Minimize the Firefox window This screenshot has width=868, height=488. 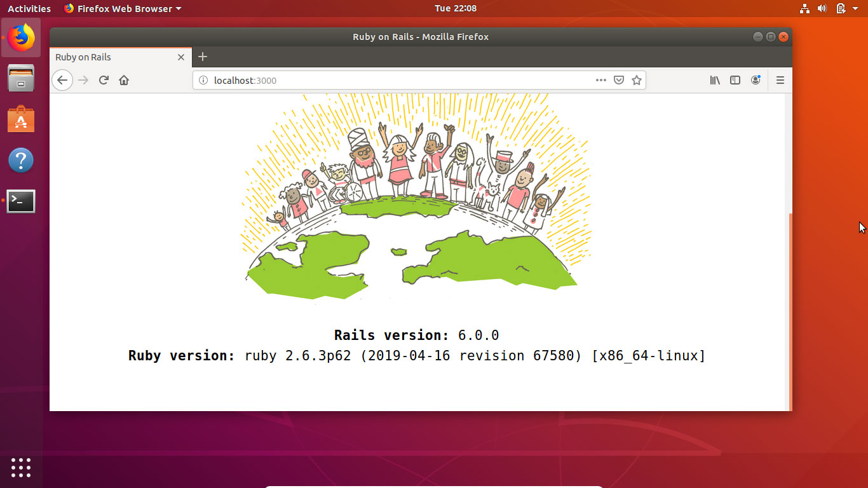(x=757, y=36)
